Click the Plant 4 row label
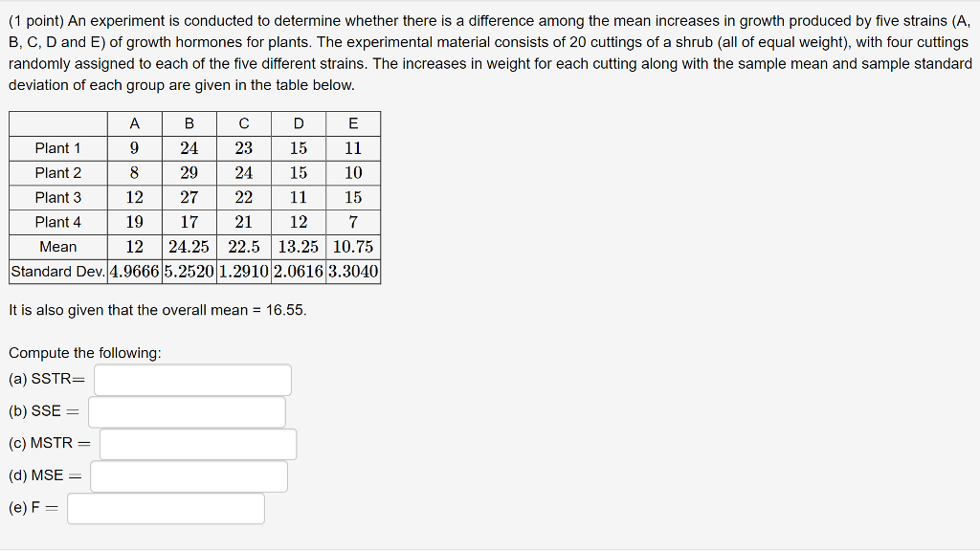 (x=56, y=222)
